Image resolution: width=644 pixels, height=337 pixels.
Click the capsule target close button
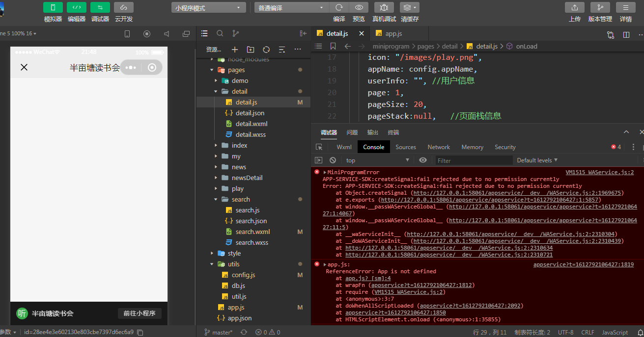pyautogui.click(x=152, y=67)
